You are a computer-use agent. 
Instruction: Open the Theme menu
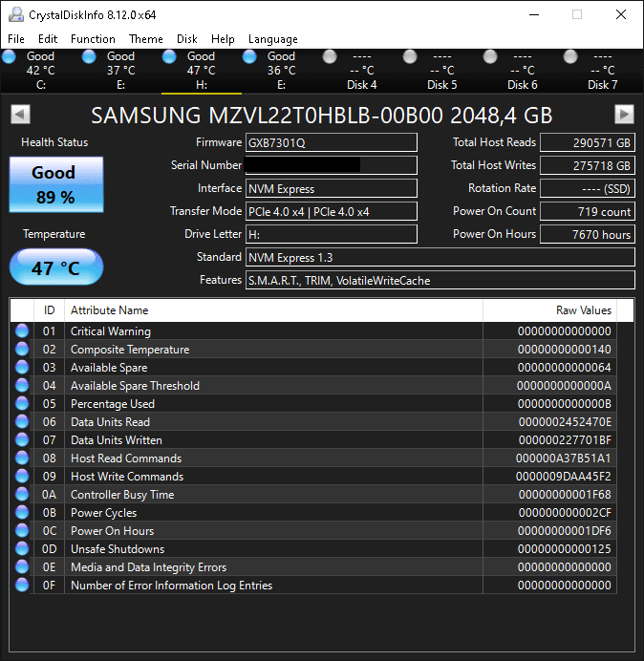[x=146, y=39]
